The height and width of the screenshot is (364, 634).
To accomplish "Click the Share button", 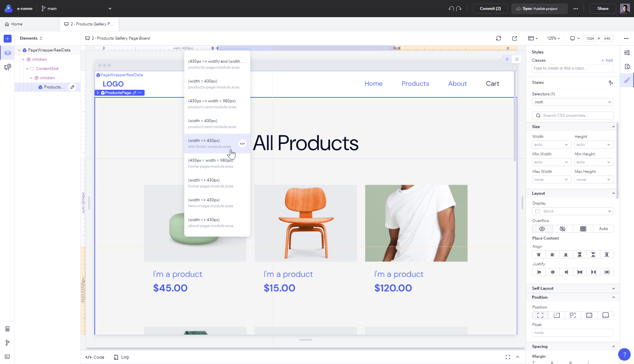I will pos(603,9).
